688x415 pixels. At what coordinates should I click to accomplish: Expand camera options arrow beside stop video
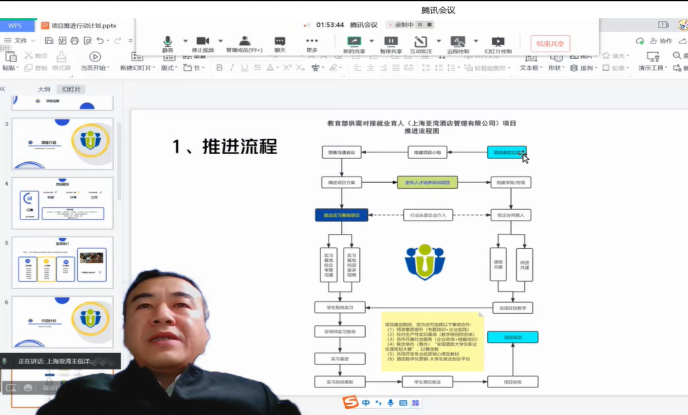tap(218, 40)
